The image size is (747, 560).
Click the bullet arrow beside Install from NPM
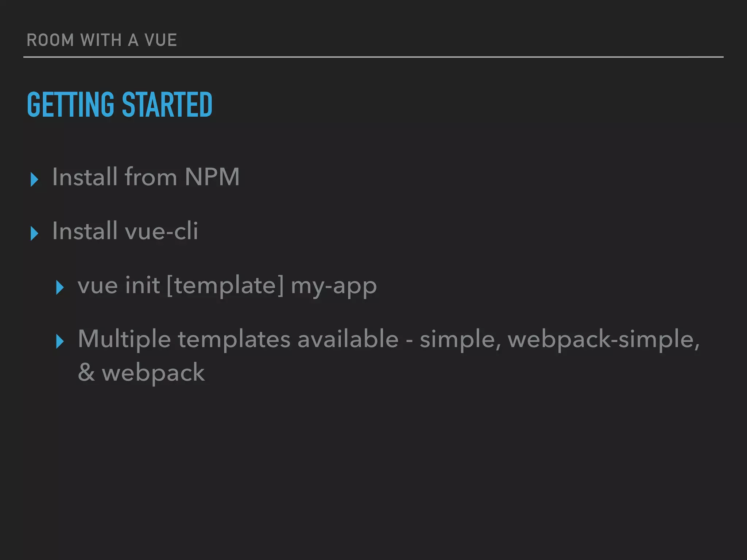coord(35,179)
